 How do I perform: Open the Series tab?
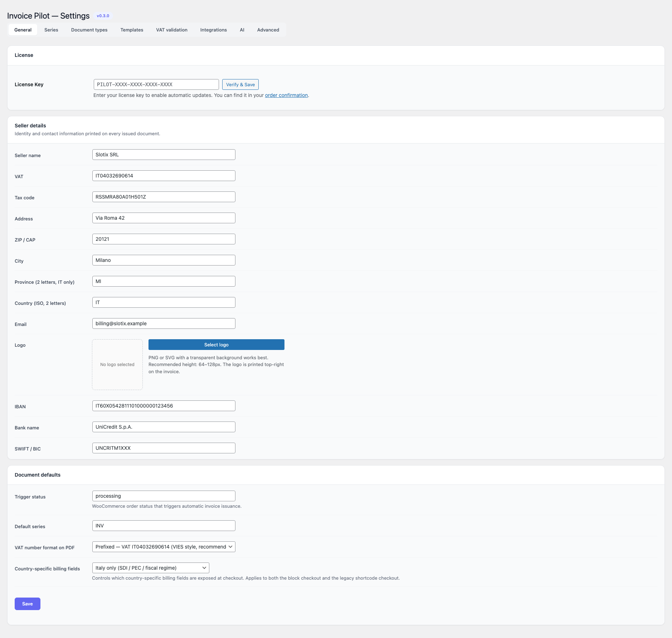[x=51, y=30]
